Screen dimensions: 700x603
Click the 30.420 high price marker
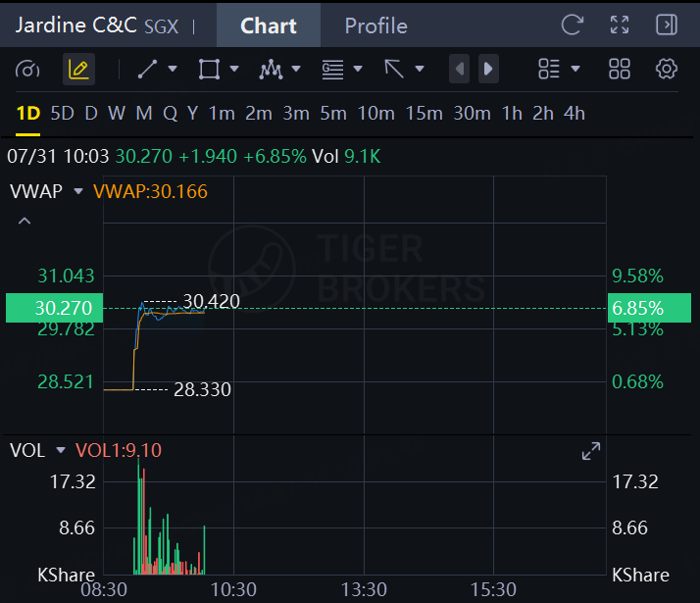tap(212, 301)
